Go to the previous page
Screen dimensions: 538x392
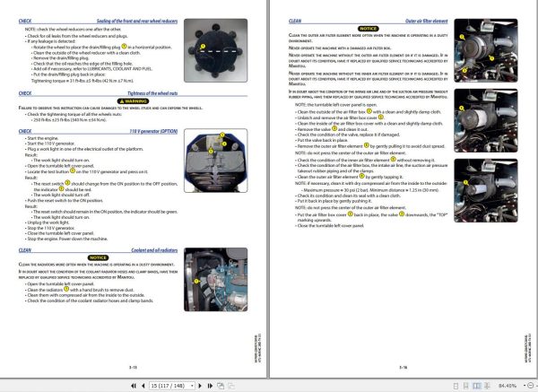coord(143,386)
